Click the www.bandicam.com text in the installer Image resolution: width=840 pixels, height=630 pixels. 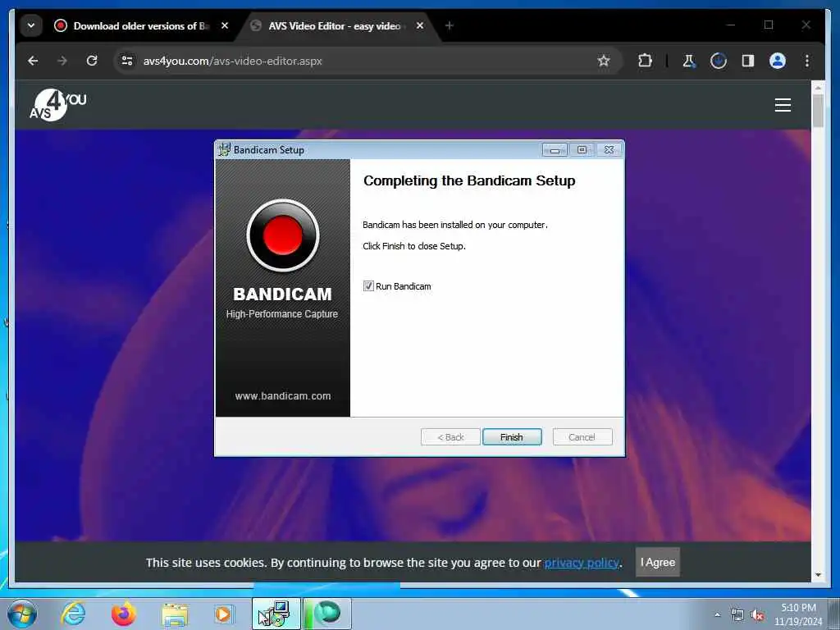(283, 396)
